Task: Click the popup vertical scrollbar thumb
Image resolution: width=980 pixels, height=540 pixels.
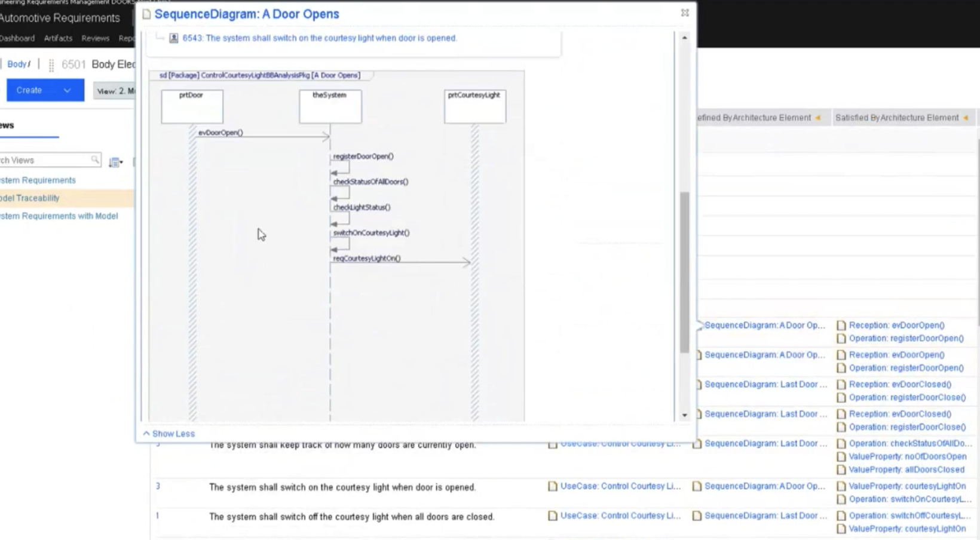Action: pyautogui.click(x=684, y=272)
